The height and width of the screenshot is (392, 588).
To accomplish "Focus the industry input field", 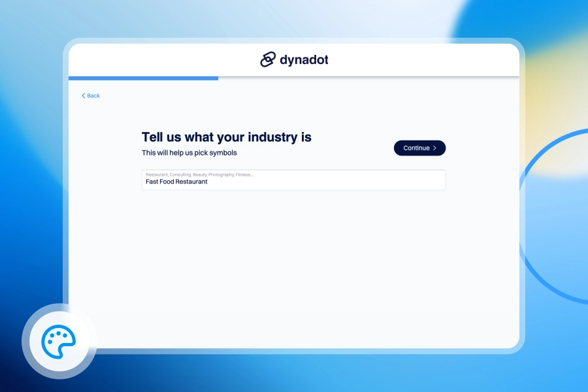I will coord(294,180).
